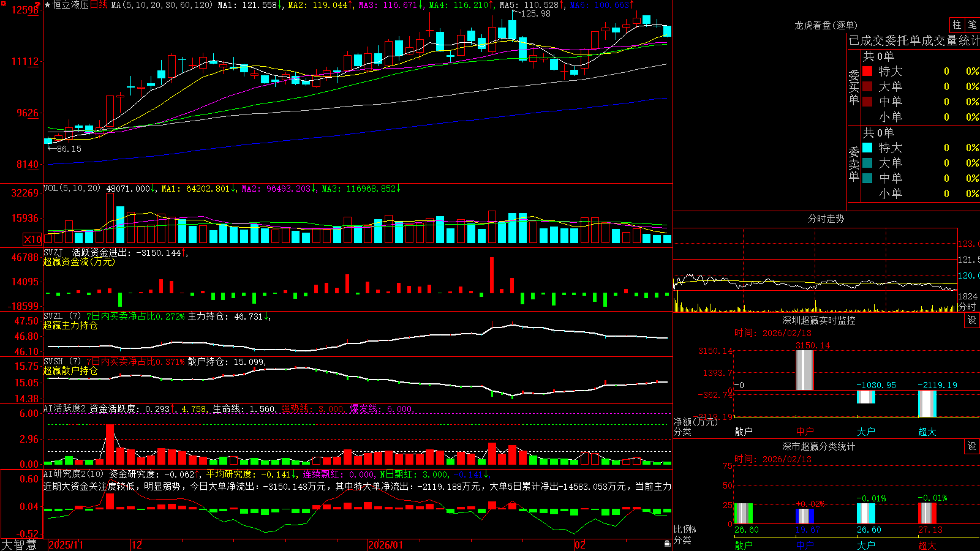Image resolution: width=980 pixels, height=551 pixels.
Task: Click the dark red 中单 buy-order swatch
Action: [x=867, y=102]
